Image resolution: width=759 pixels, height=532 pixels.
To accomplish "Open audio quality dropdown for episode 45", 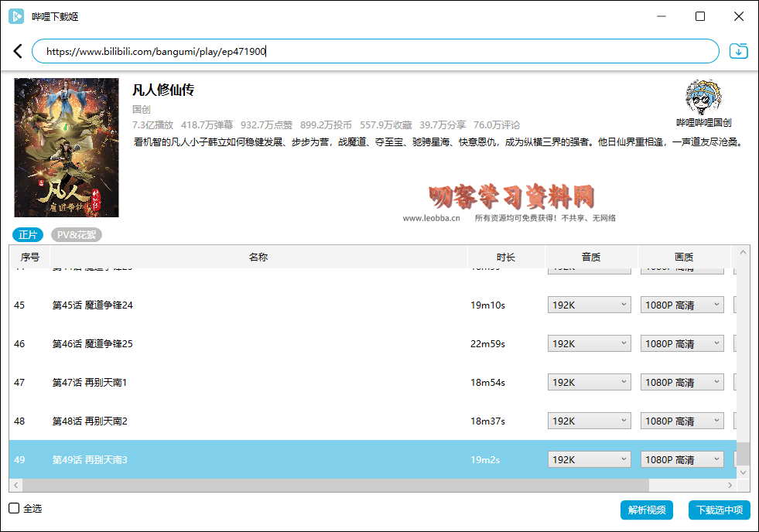I will pos(590,305).
